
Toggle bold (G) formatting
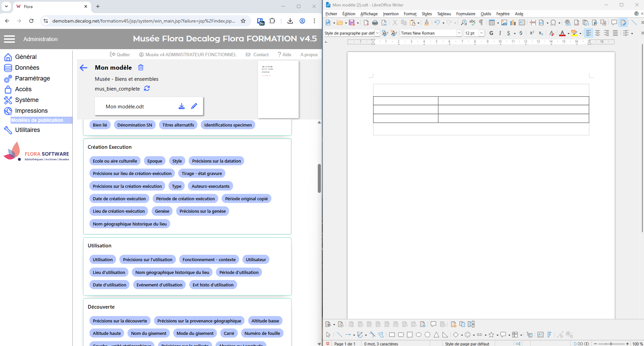[491, 33]
